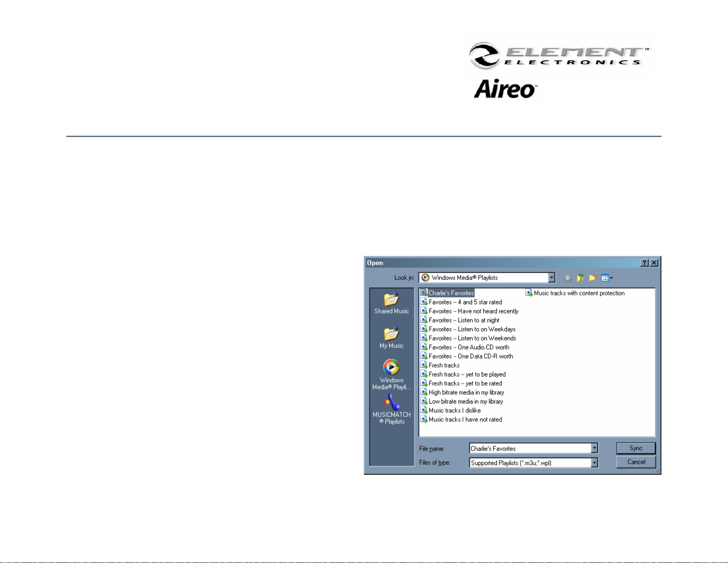Select Music tracks I dislike playlist
This screenshot has width=728, height=563.
click(451, 410)
